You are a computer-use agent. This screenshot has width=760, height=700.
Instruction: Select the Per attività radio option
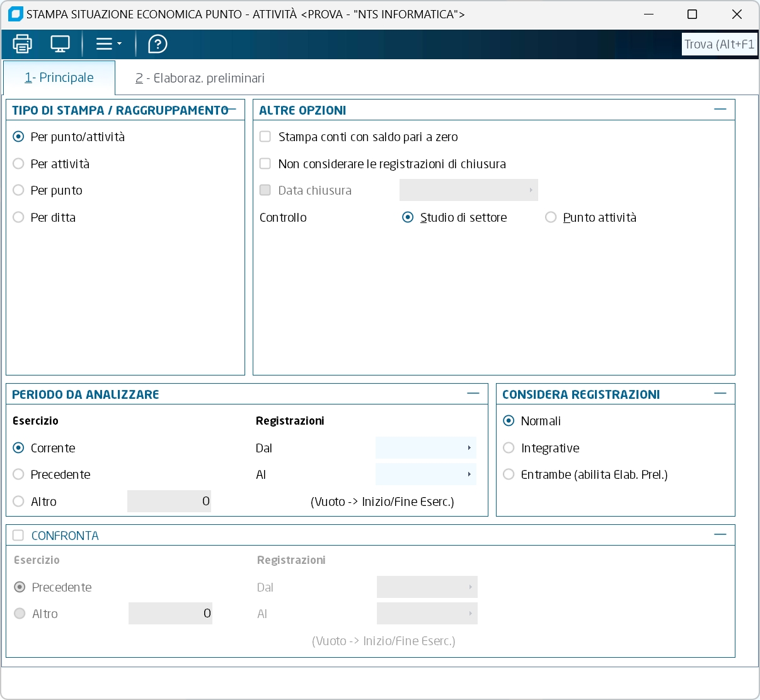pos(19,164)
